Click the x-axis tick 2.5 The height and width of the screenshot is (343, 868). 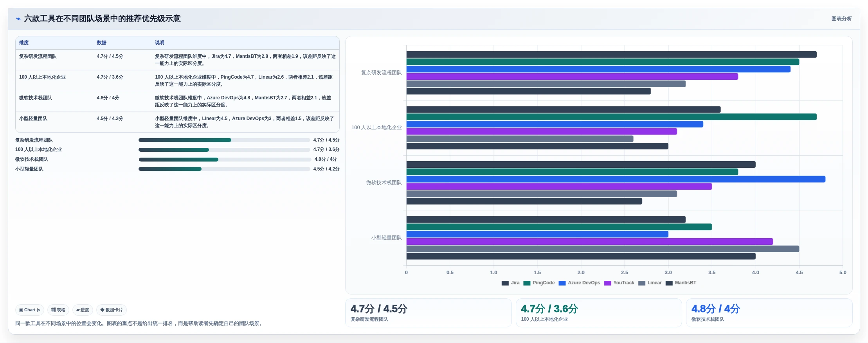tap(625, 273)
